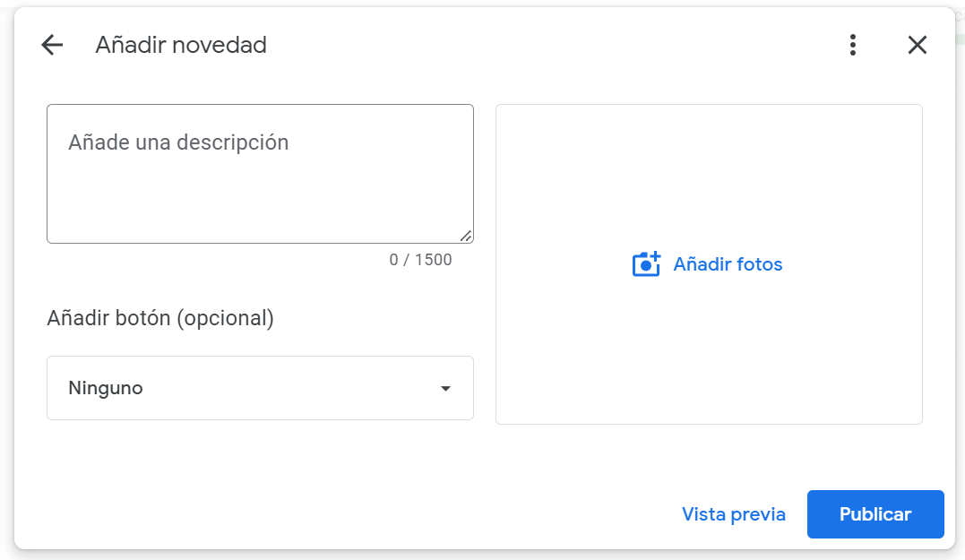The image size is (965, 560).
Task: Go back using the left arrow icon
Action: pyautogui.click(x=52, y=45)
